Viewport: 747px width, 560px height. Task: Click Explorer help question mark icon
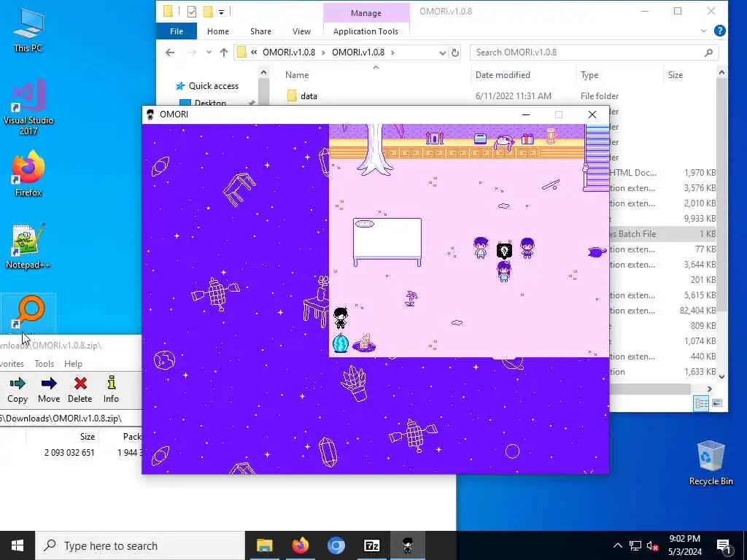[x=719, y=31]
